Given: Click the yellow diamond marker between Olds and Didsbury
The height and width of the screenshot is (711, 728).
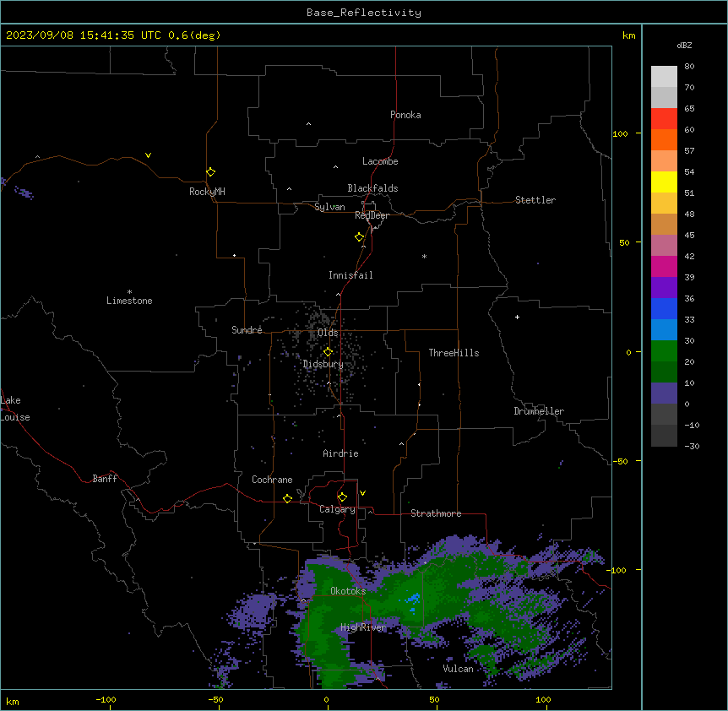Looking at the screenshot, I should tap(328, 352).
